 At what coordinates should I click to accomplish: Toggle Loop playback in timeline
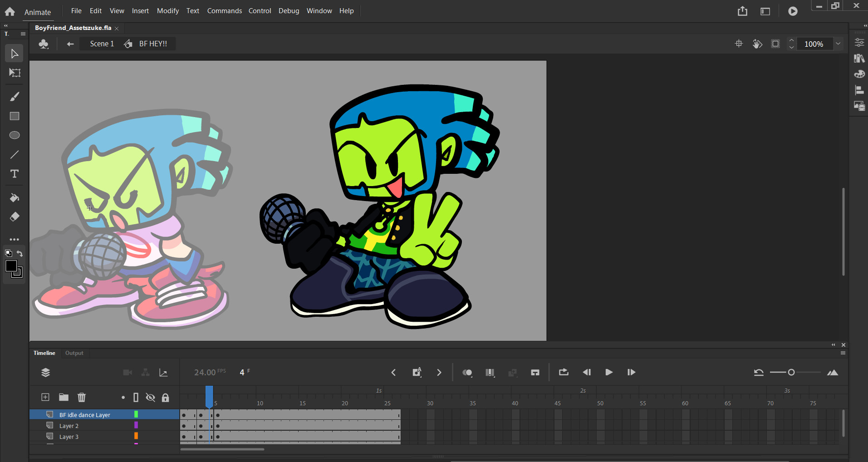click(x=564, y=372)
